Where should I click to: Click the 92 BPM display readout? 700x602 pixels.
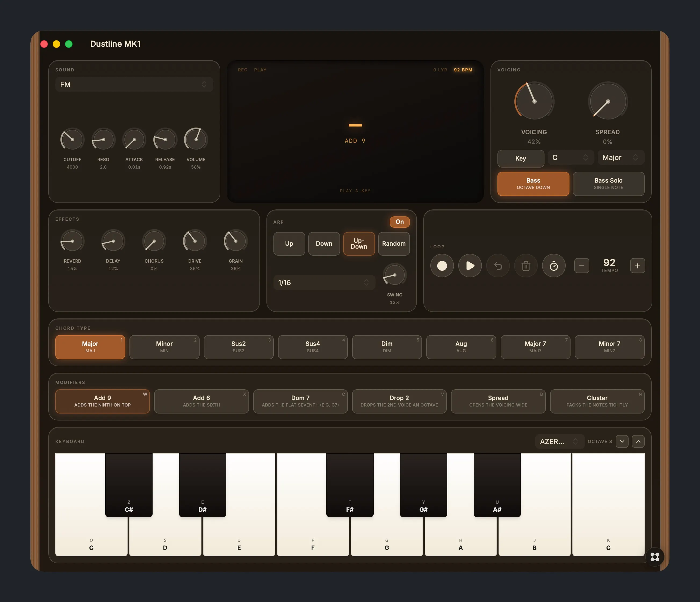pos(463,70)
